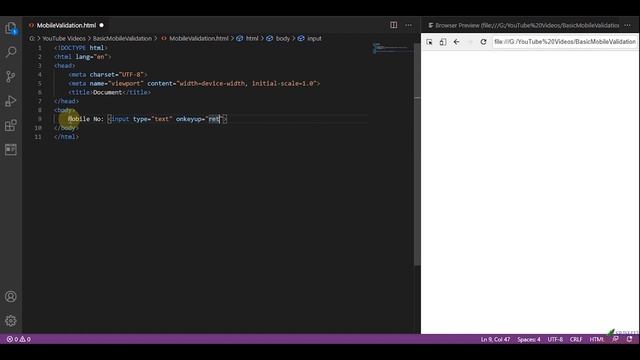Click the unsaved dot on MobileValidation.html tab
The image size is (640, 360).
click(102, 25)
